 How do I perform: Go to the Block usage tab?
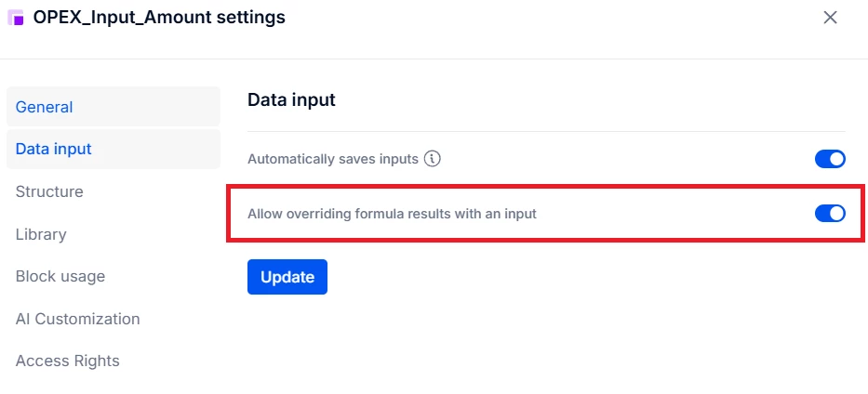coord(60,276)
